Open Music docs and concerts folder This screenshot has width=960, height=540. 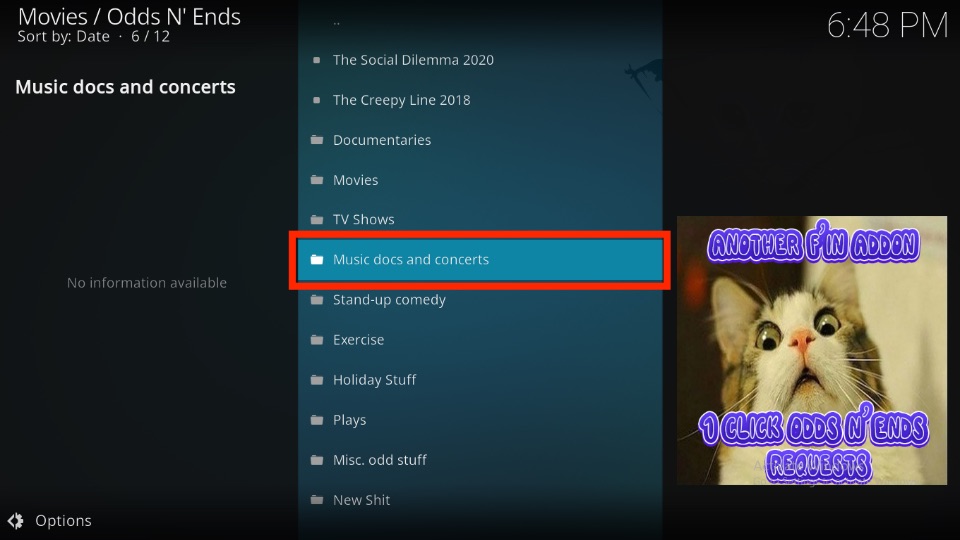(x=480, y=260)
